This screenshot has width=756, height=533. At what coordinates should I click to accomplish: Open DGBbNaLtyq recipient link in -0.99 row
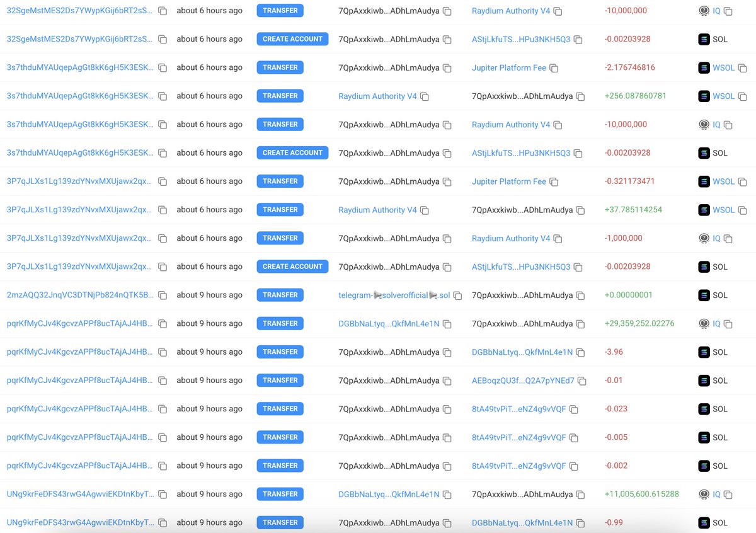pos(522,522)
